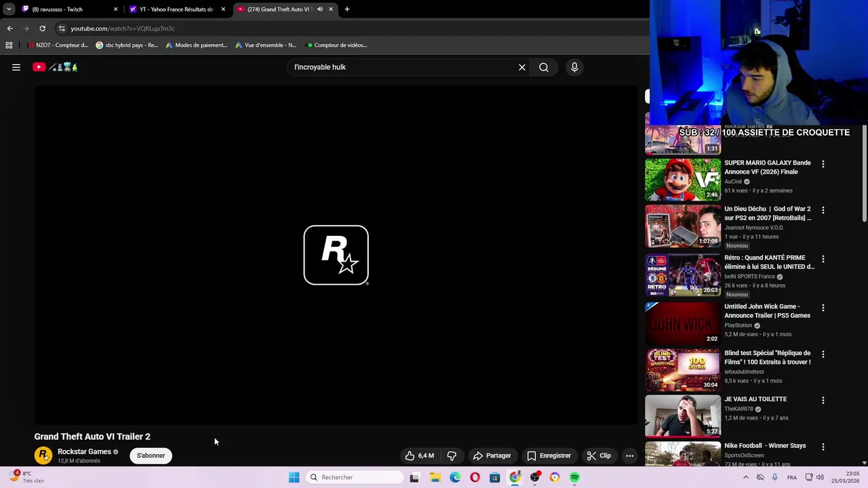Viewport: 868px width, 488px height.
Task: Open Microsoft Store from the taskbar
Action: 494,477
